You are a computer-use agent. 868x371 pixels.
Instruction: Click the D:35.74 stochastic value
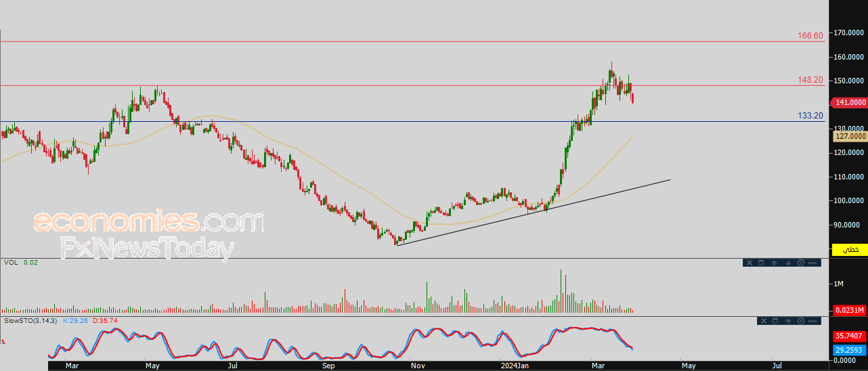pos(105,320)
